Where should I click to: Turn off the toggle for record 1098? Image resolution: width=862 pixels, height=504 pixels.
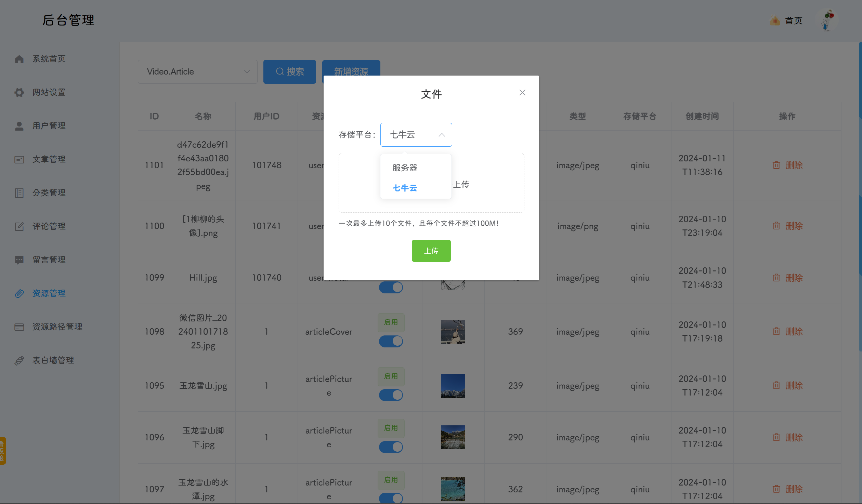point(391,341)
